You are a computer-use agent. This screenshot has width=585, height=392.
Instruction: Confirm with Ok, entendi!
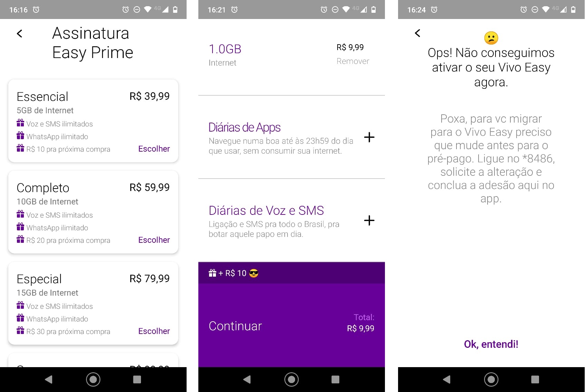click(x=491, y=344)
